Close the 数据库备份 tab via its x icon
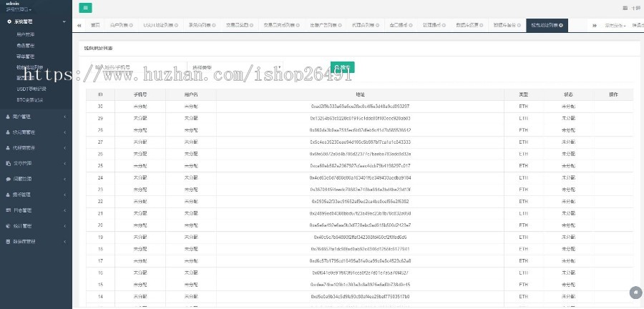Viewport: 644px width, 309px height. pos(519,26)
